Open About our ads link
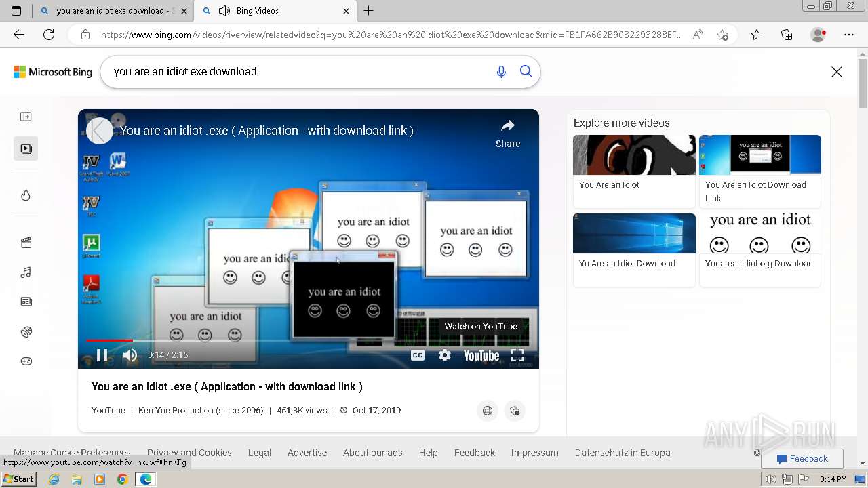Viewport: 868px width, 488px height. tap(373, 453)
